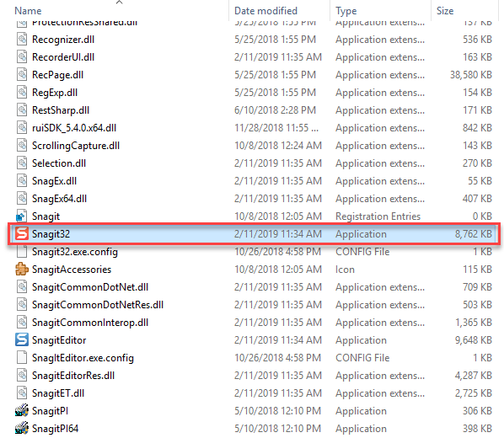Click the SnagitCommonDotNetRes.dll file icon

pyautogui.click(x=22, y=305)
